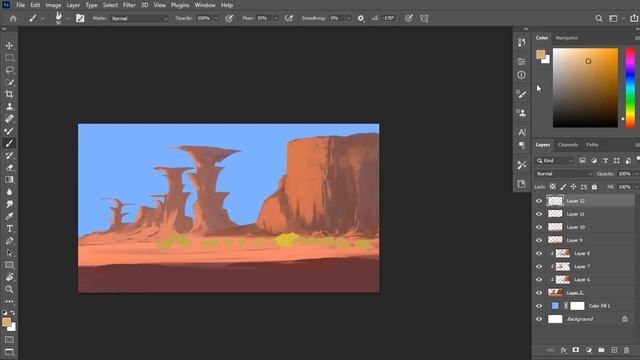Toggle the brush settings panel icon

point(80,18)
